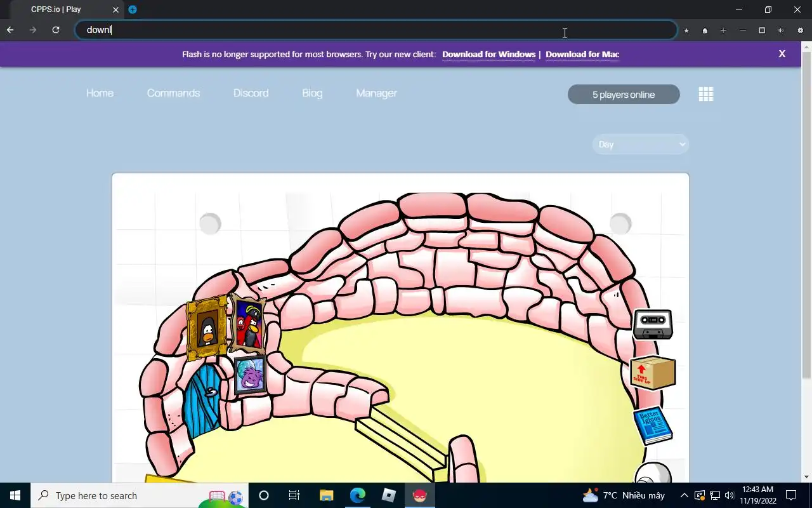The image size is (812, 508).
Task: Open the weather widget showing 7°C
Action: coord(623,495)
